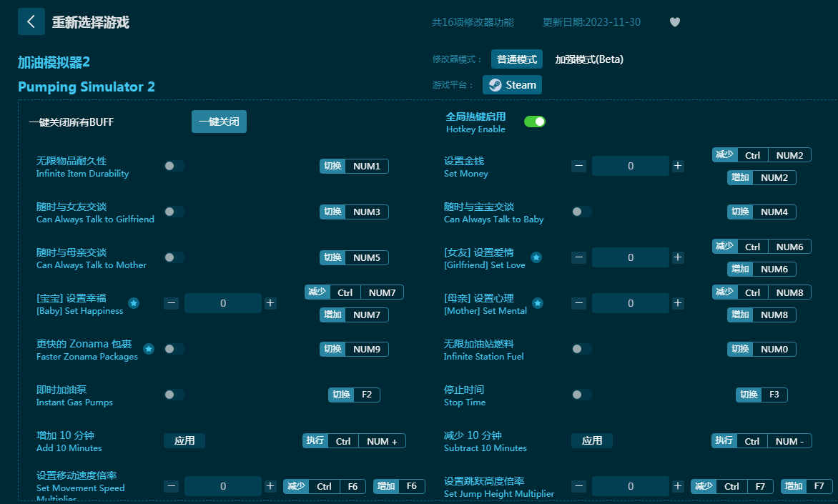Increase Set Money value with plus
This screenshot has height=504, width=838.
[x=678, y=167]
